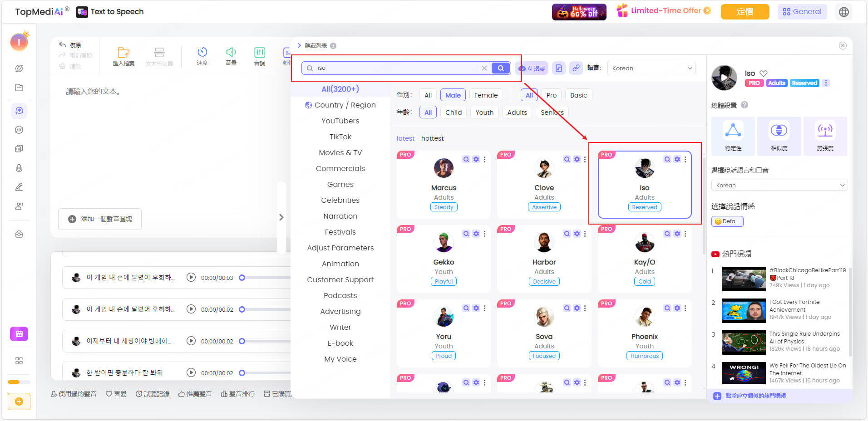Click the pricing (定價) button
Image resolution: width=868 pixels, height=421 pixels.
[745, 12]
